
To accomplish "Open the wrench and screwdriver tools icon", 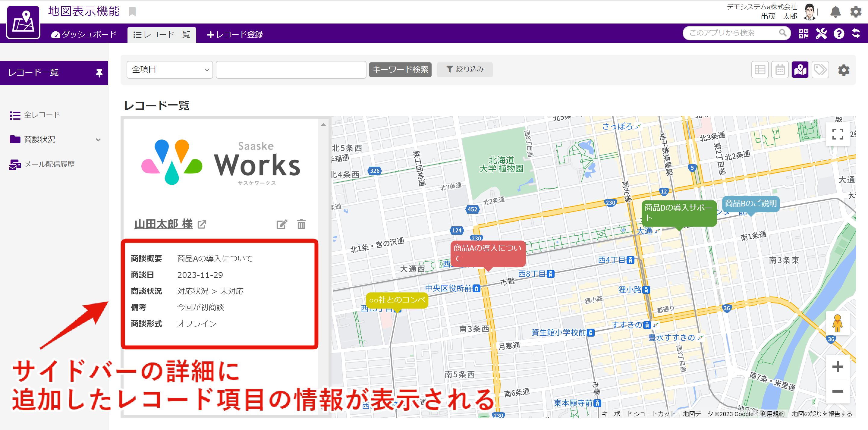I will [x=821, y=33].
